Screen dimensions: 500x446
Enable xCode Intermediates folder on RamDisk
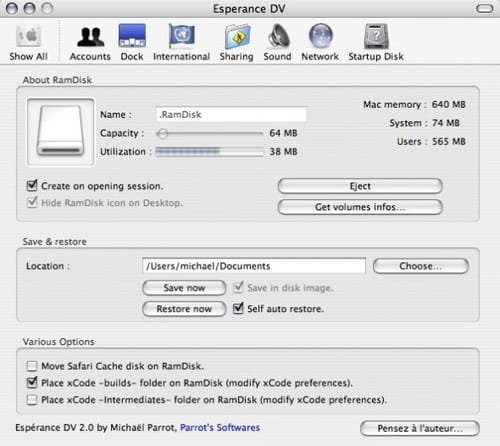pyautogui.click(x=32, y=399)
